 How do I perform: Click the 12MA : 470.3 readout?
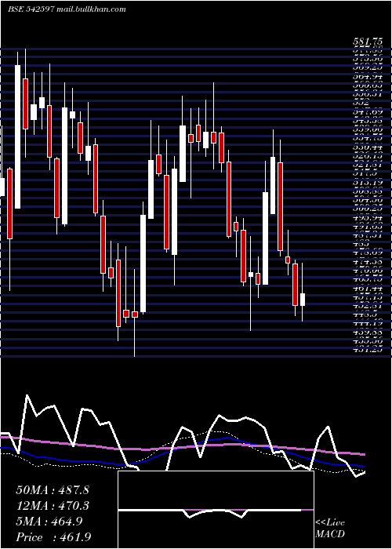[53, 506]
